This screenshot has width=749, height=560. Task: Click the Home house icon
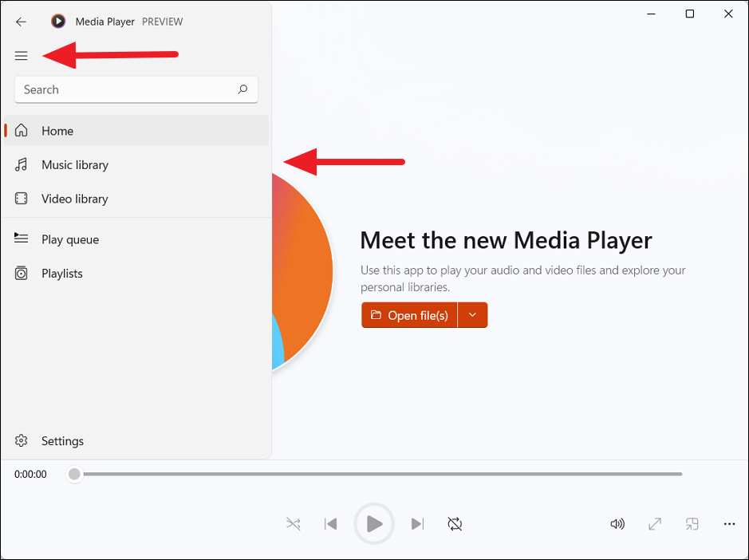tap(21, 130)
